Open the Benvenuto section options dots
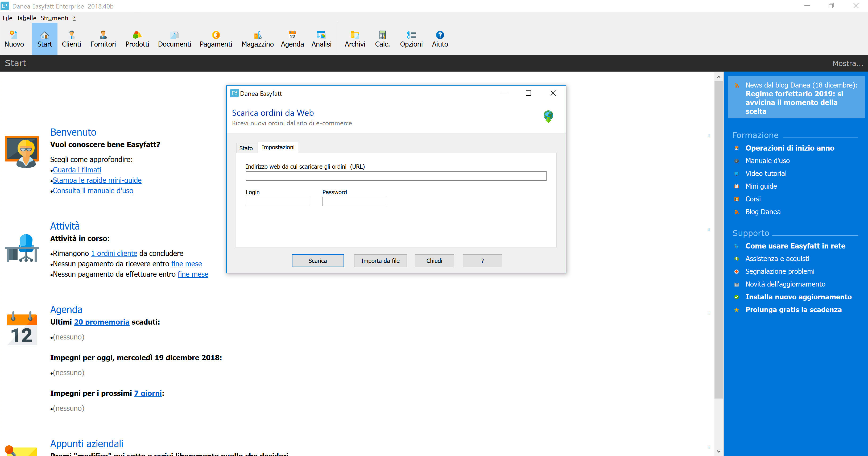Viewport: 868px width, 456px height. pos(709,136)
